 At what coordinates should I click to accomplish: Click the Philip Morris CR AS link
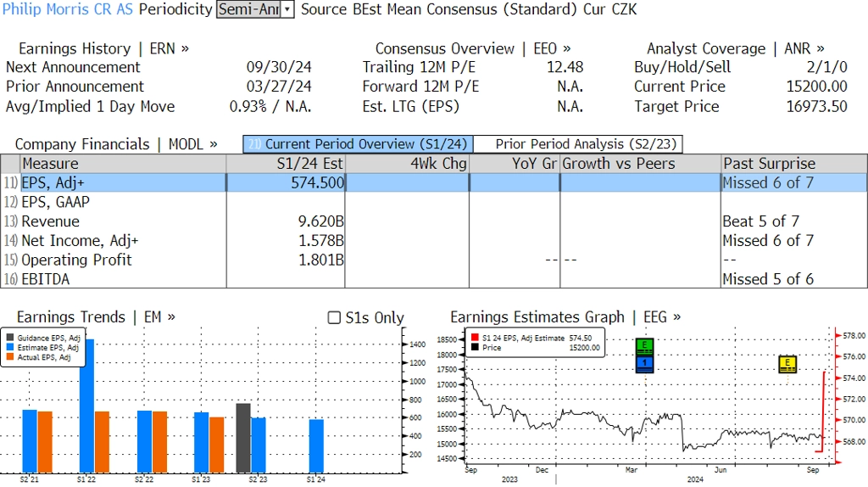[x=68, y=9]
